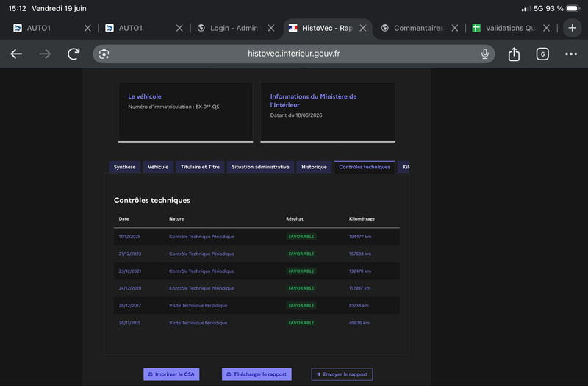The image size is (588, 386).
Task: Click the date 21/12/2023 in the table
Action: pyautogui.click(x=130, y=254)
